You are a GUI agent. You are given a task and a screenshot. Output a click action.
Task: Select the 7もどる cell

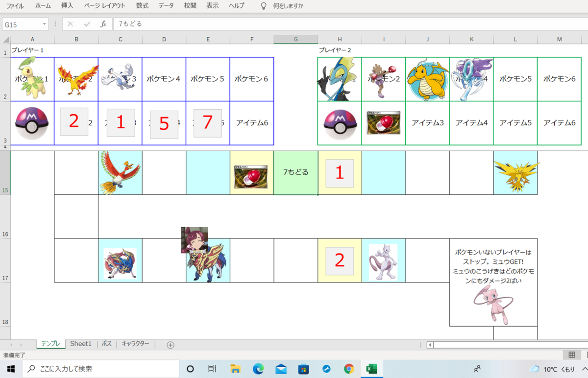point(295,173)
